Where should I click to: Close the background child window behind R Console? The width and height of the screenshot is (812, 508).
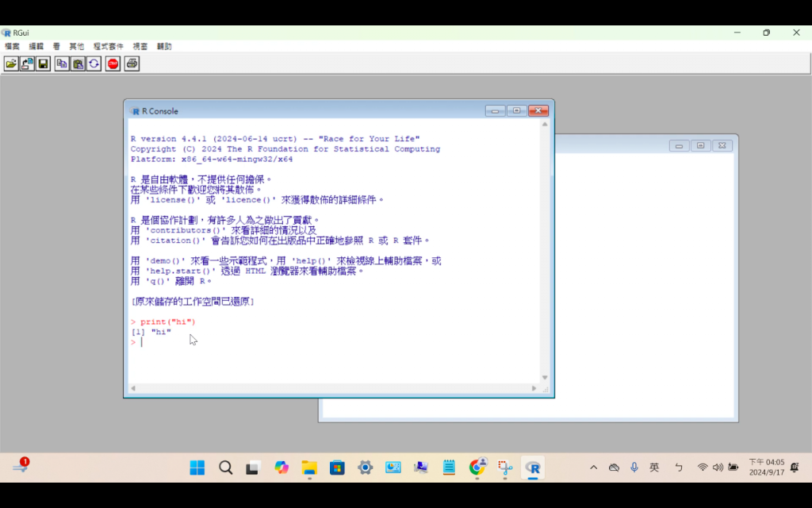coord(722,146)
